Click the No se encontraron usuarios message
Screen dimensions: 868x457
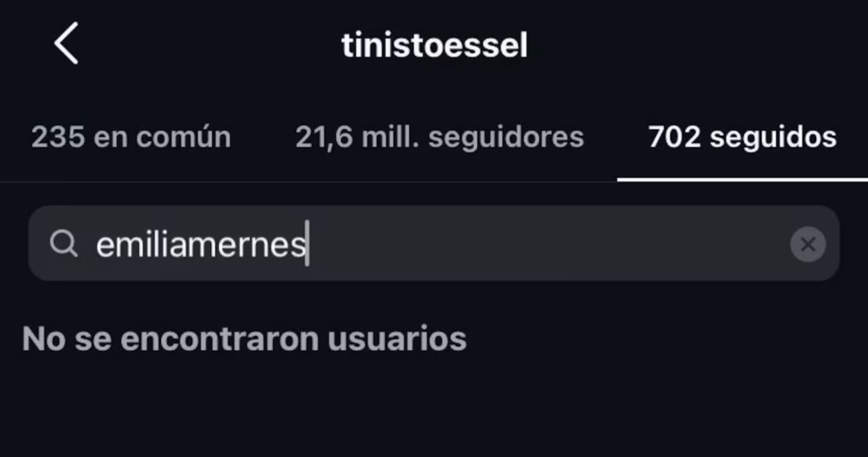tap(244, 339)
